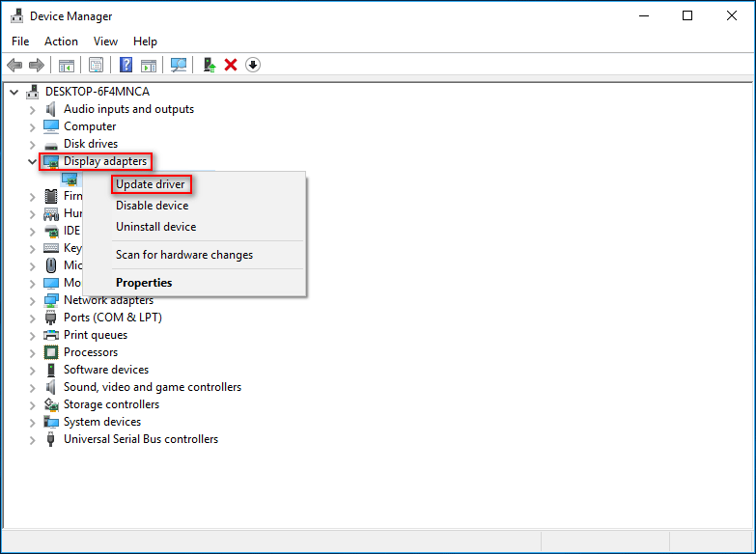Screen dimensions: 756x554
Task: Expand Ports (COM & LPT)
Action: (x=32, y=319)
